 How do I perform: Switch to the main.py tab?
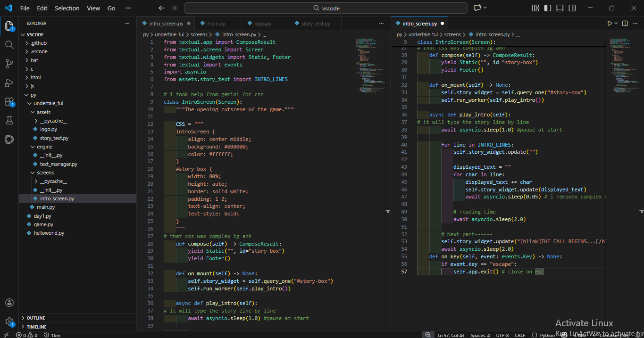[x=216, y=24]
